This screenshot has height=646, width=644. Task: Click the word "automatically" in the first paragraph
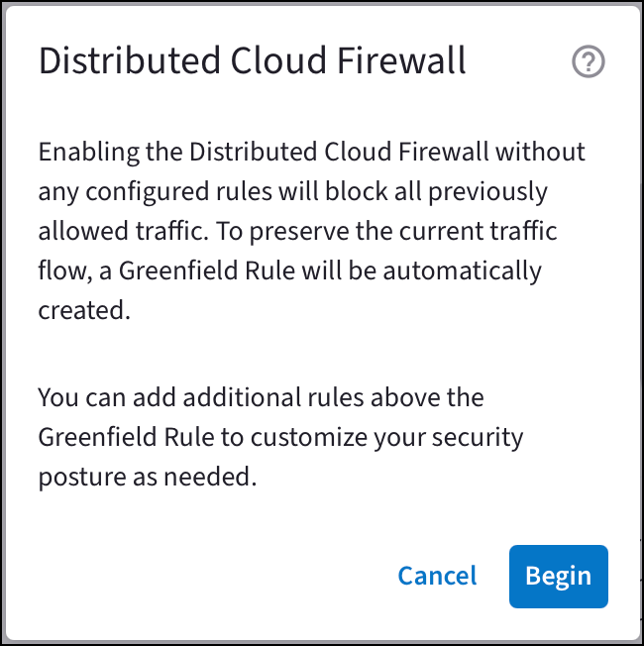480,270
